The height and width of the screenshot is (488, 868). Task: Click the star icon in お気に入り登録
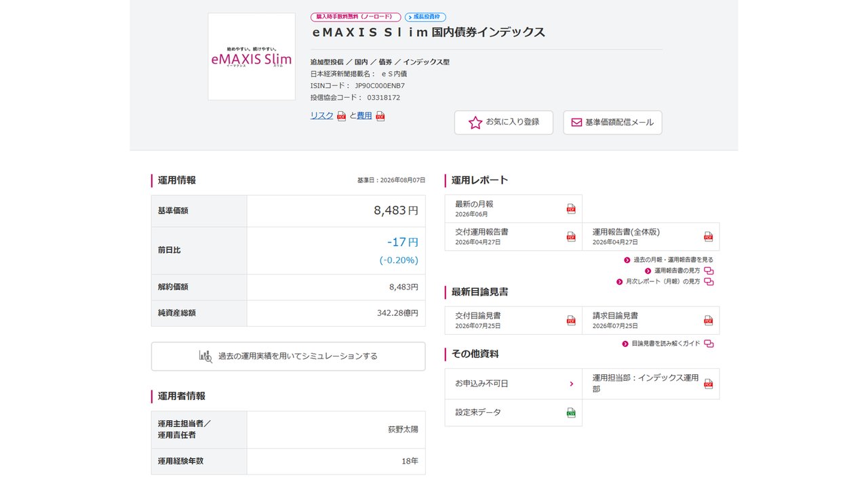[475, 123]
